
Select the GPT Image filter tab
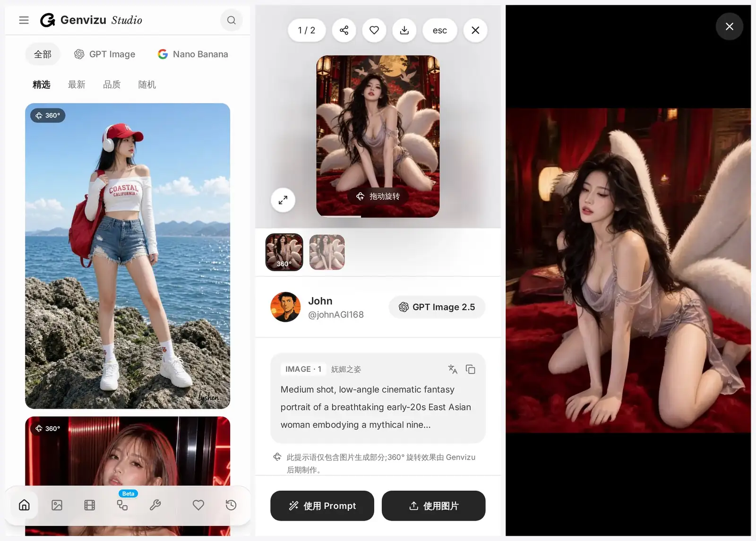105,54
